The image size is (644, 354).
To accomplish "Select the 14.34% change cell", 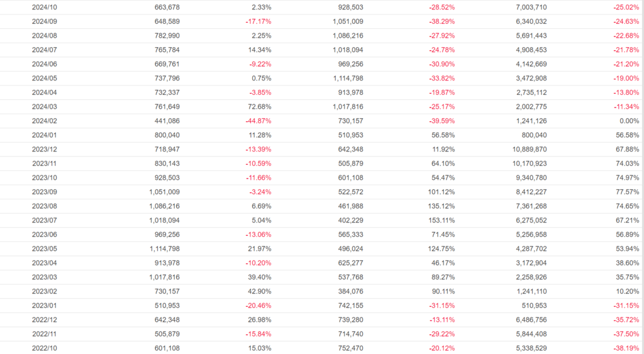I will (x=260, y=50).
